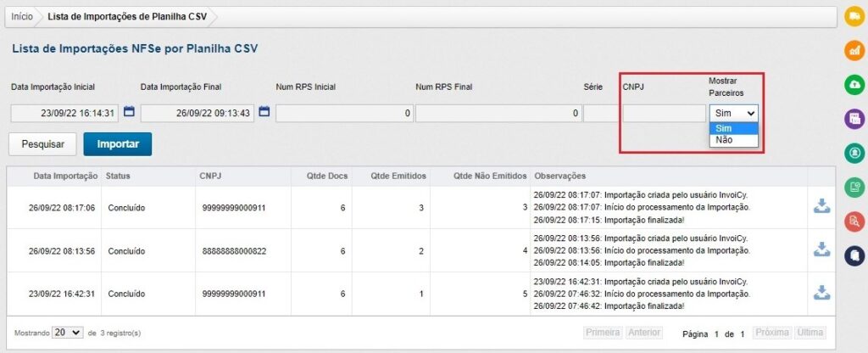Go to Início breadcrumb

22,17
